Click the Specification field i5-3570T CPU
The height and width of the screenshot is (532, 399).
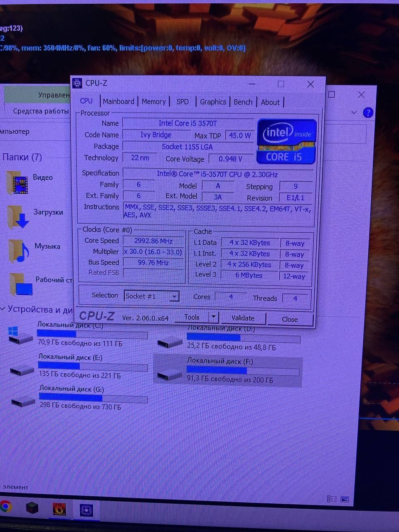(217, 174)
